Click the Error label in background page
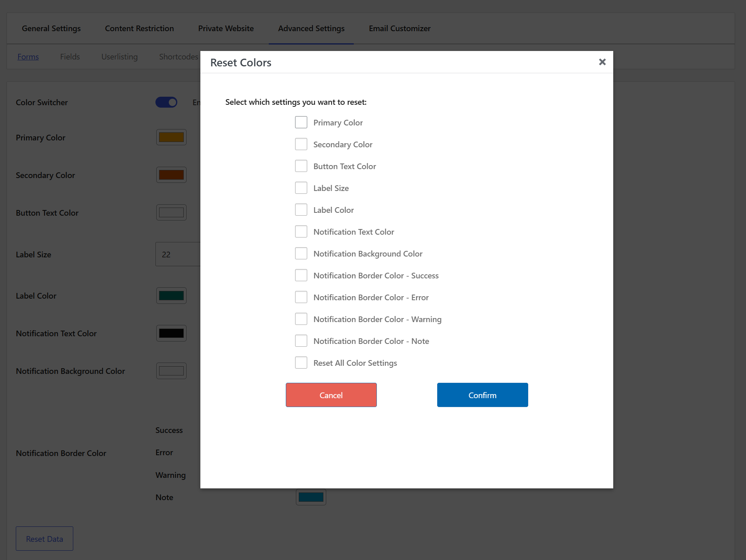Screen dimensions: 746x560 pos(164,452)
